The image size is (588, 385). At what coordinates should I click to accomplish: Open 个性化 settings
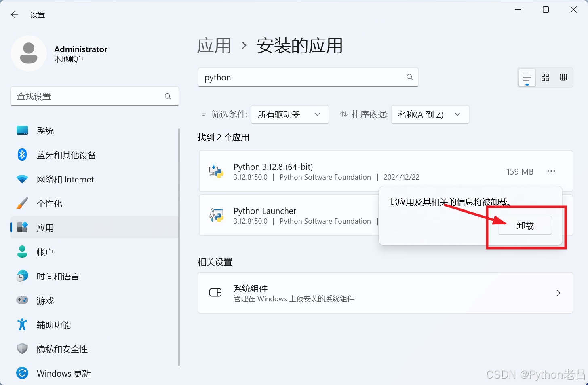[x=94, y=203]
